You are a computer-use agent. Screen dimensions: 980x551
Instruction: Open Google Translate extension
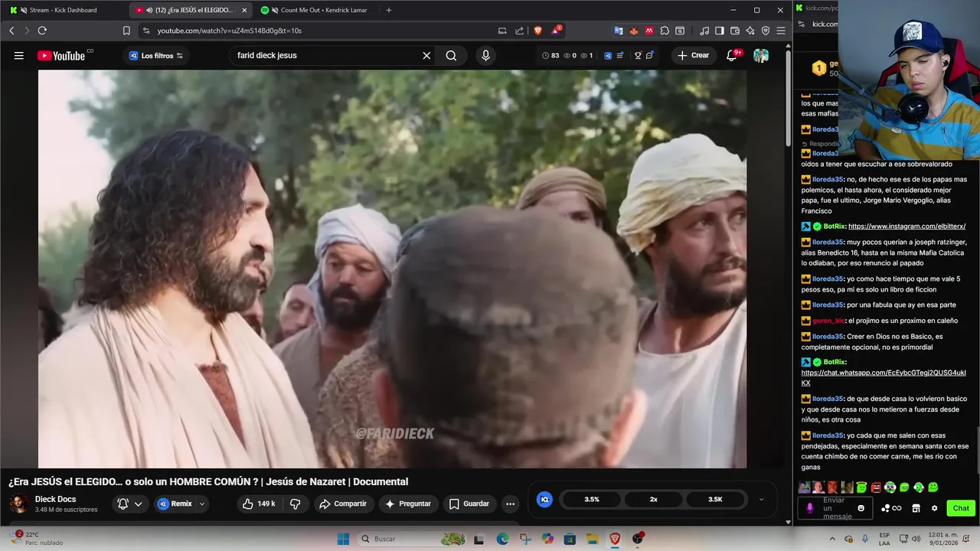(x=618, y=31)
